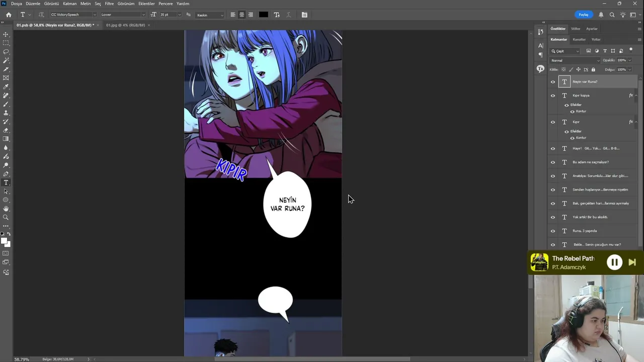Open the Katman menu
The height and width of the screenshot is (362, 644).
tap(70, 4)
